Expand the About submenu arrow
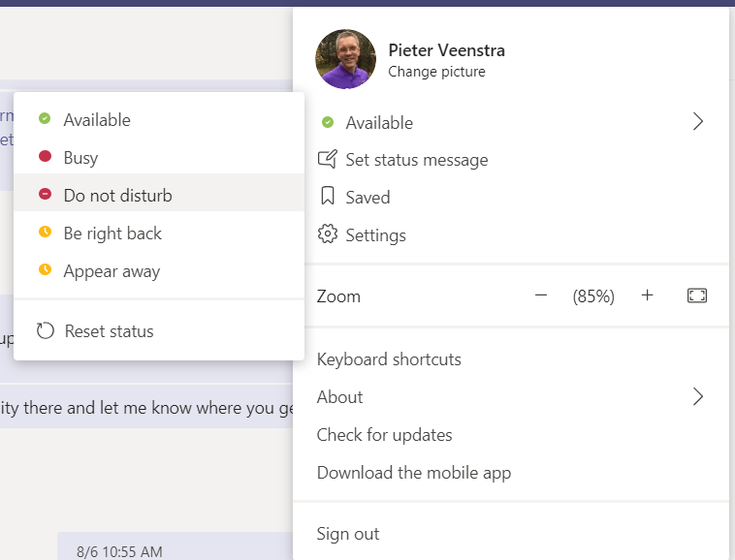This screenshot has height=560, width=735. (697, 396)
